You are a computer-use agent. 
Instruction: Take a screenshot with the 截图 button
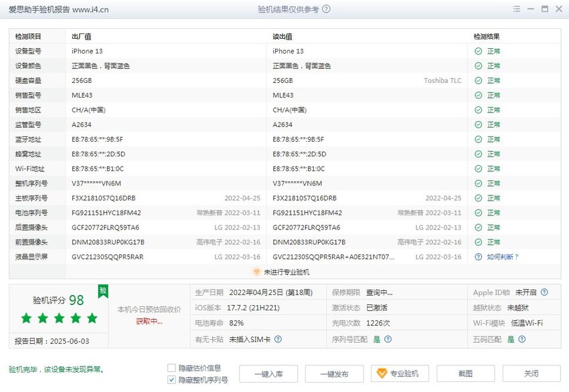[466, 373]
